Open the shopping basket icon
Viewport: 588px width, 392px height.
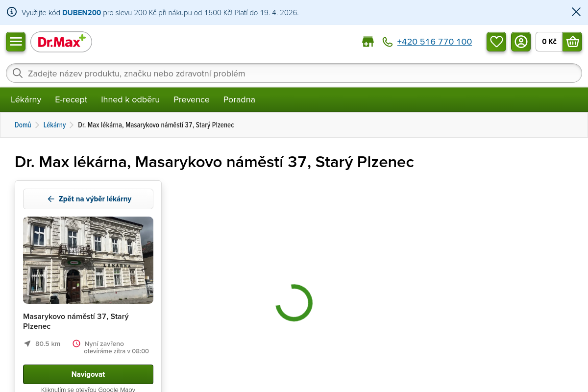572,42
